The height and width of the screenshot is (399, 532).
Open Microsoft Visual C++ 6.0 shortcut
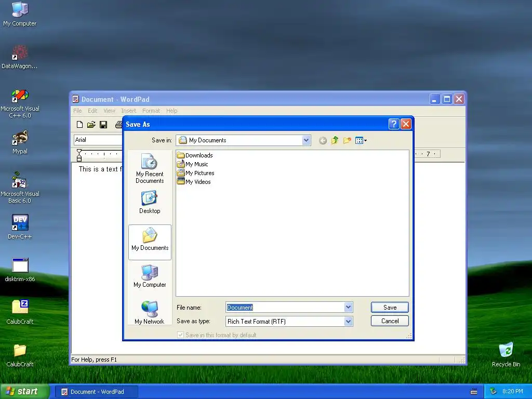coord(20,103)
